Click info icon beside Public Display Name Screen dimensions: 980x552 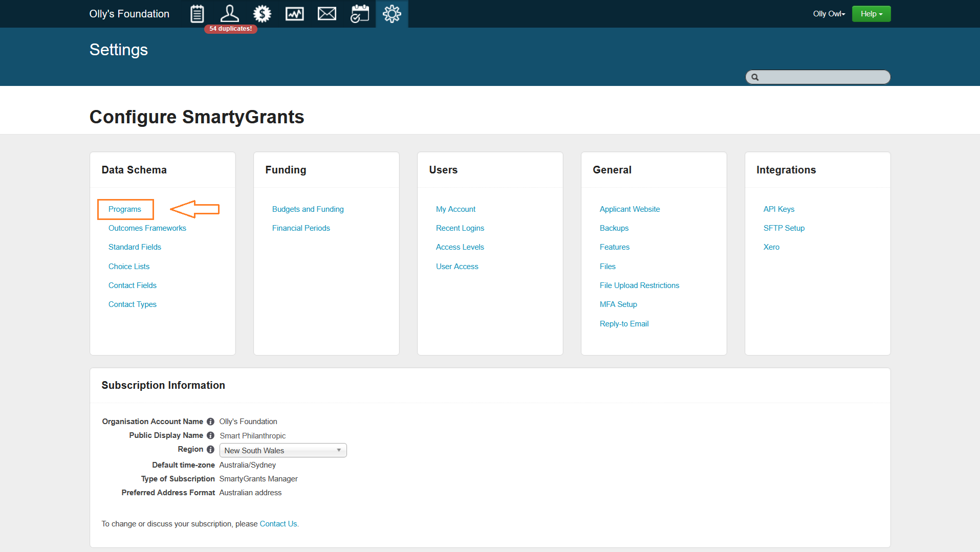point(210,435)
